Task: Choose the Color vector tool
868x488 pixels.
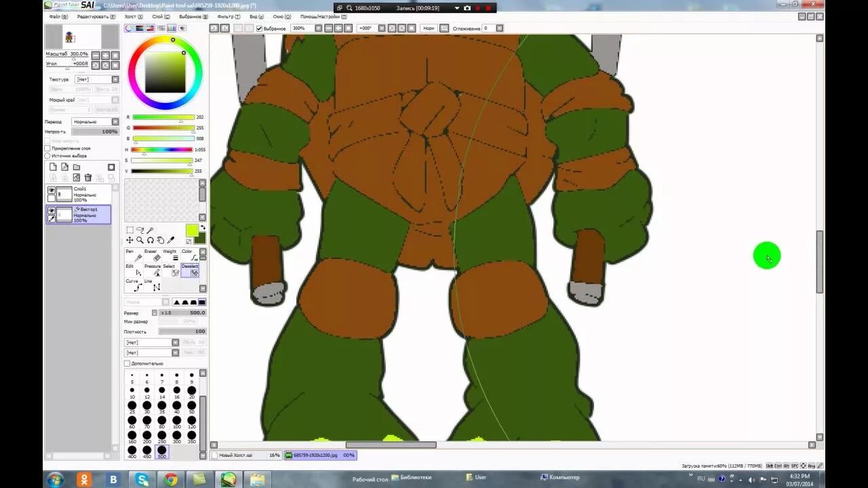Action: pyautogui.click(x=190, y=256)
